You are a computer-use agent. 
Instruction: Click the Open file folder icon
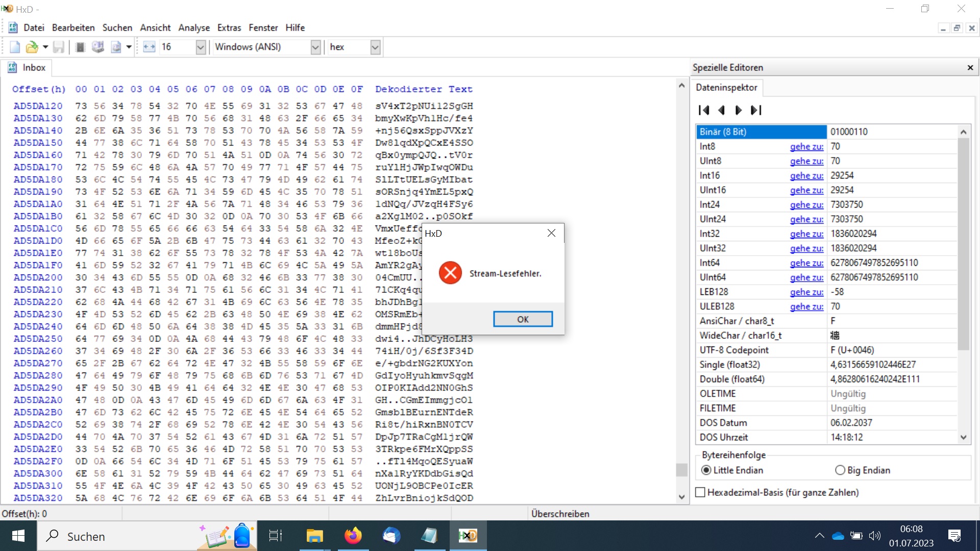pos(32,47)
